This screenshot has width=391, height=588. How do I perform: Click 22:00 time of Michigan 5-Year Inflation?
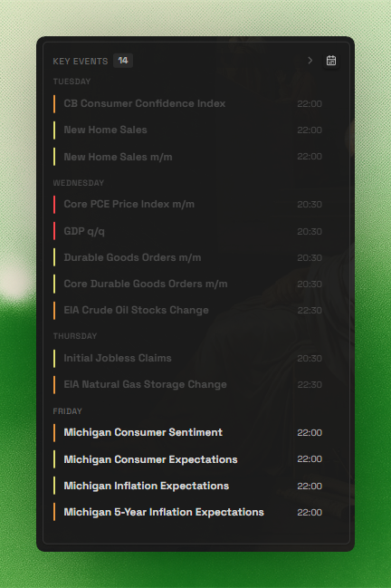pyautogui.click(x=310, y=512)
